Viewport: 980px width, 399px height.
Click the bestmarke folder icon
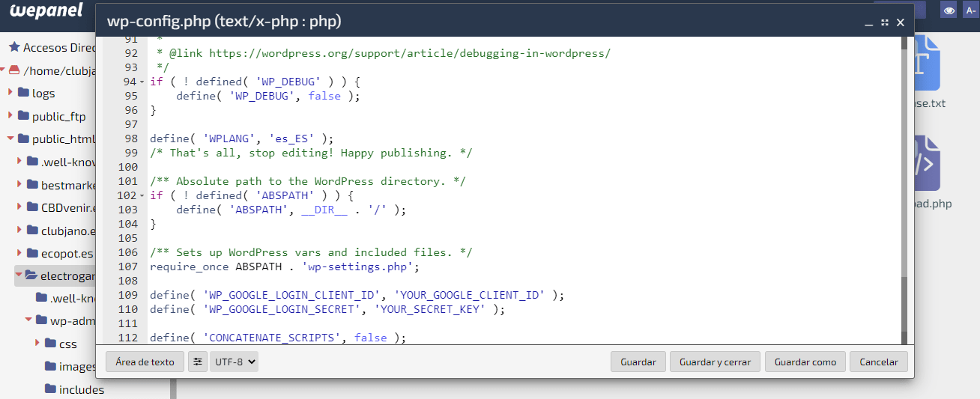pyautogui.click(x=32, y=185)
